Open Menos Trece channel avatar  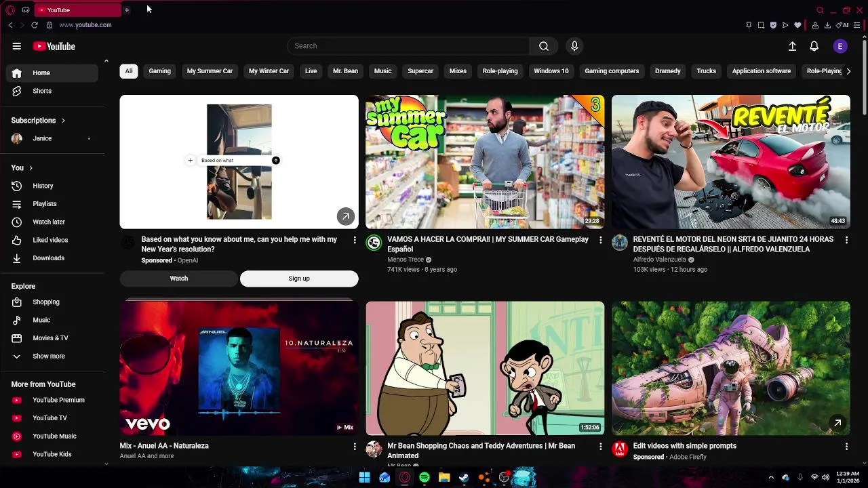pos(374,243)
